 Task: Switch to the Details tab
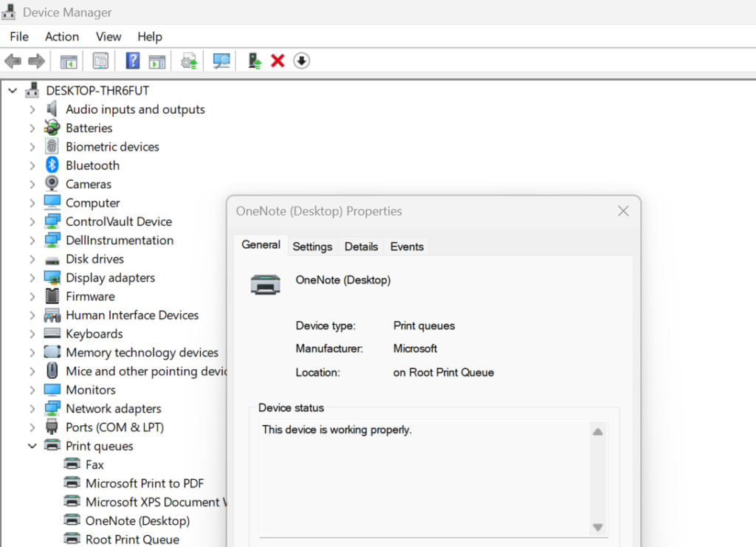(x=361, y=247)
